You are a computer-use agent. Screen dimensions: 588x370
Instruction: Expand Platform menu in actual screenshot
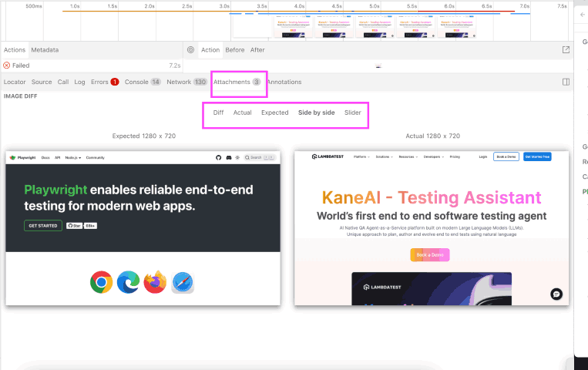(x=361, y=156)
